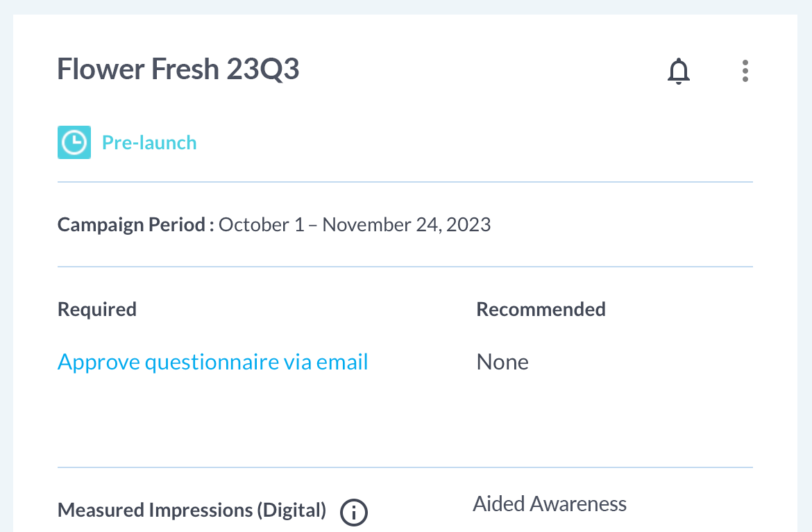Click the November 24, 2023 end date
The image size is (812, 532).
[407, 225]
